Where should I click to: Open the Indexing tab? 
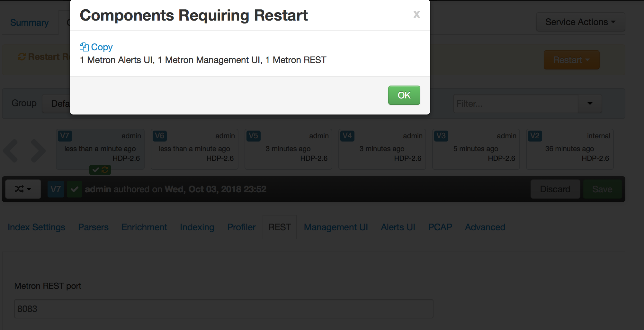(x=197, y=227)
